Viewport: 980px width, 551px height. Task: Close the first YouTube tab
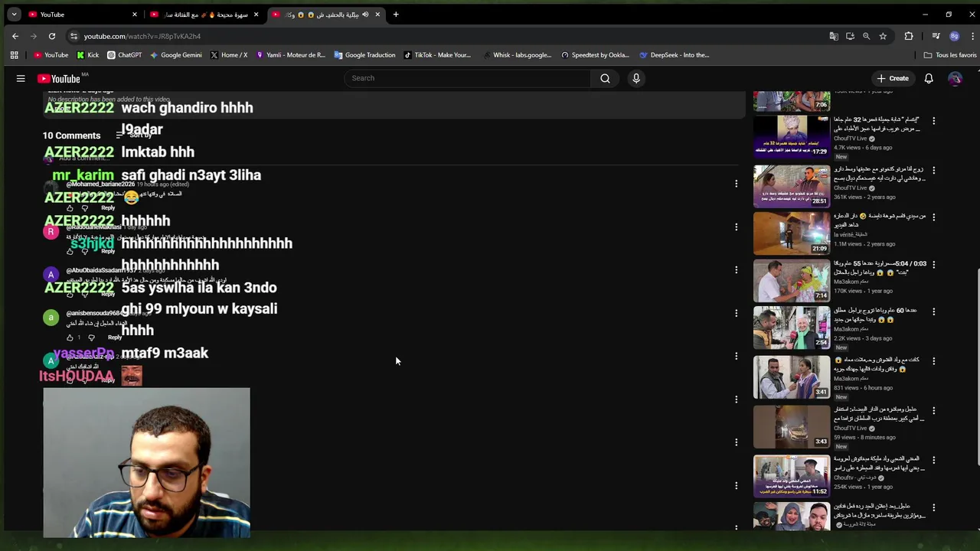pyautogui.click(x=135, y=15)
